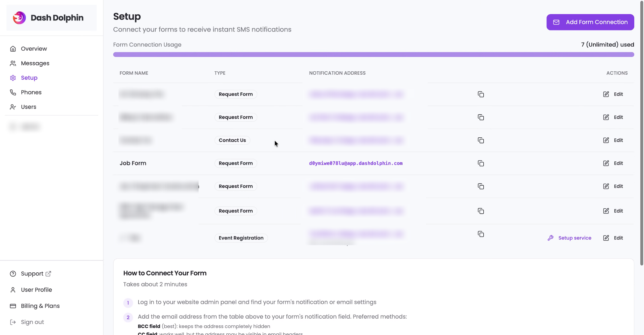The image size is (644, 335).
Task: Click the FORM NAME column header
Action: click(134, 73)
